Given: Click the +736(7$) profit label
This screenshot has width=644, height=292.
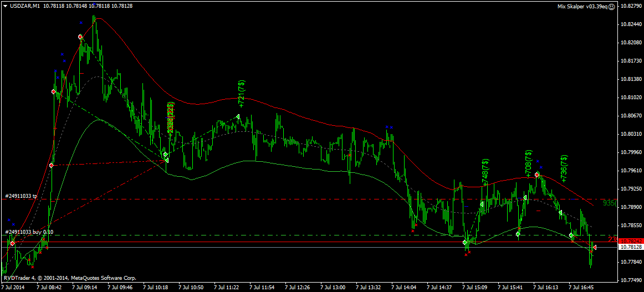Looking at the screenshot, I should pos(564,168).
